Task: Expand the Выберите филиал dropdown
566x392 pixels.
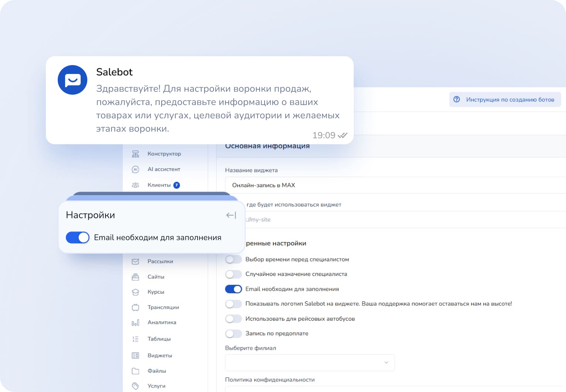Action: pos(310,362)
